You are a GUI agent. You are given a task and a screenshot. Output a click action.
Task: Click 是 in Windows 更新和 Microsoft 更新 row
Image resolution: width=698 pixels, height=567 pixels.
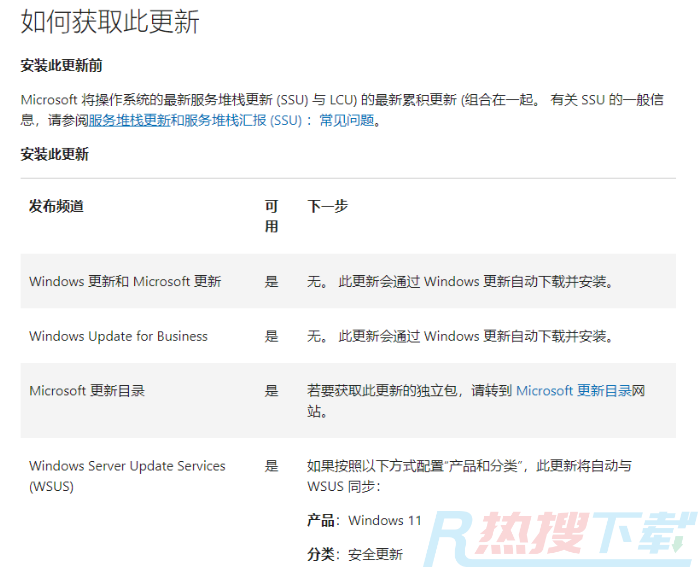[272, 281]
